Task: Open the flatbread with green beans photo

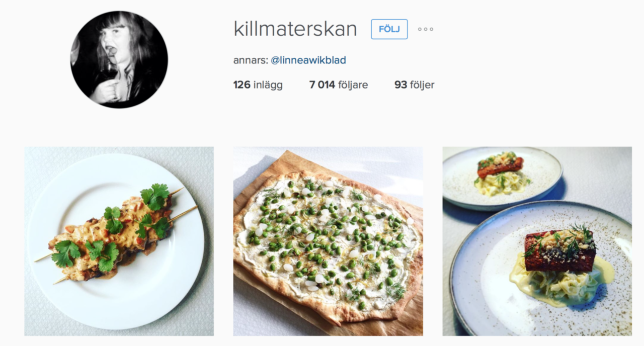Action: tap(328, 241)
